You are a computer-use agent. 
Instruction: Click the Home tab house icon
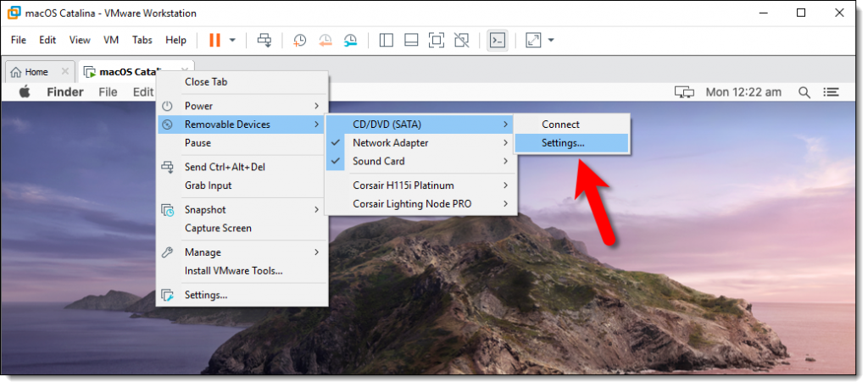16,72
